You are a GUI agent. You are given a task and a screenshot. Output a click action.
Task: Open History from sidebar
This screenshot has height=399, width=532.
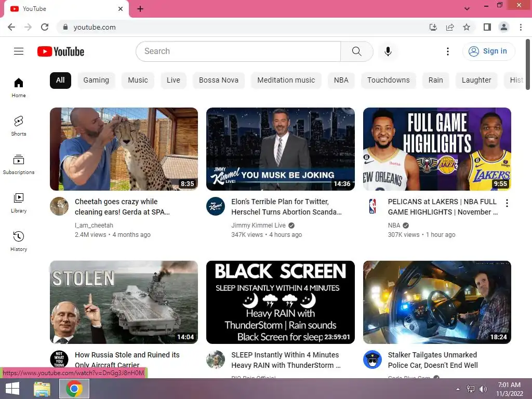click(19, 241)
